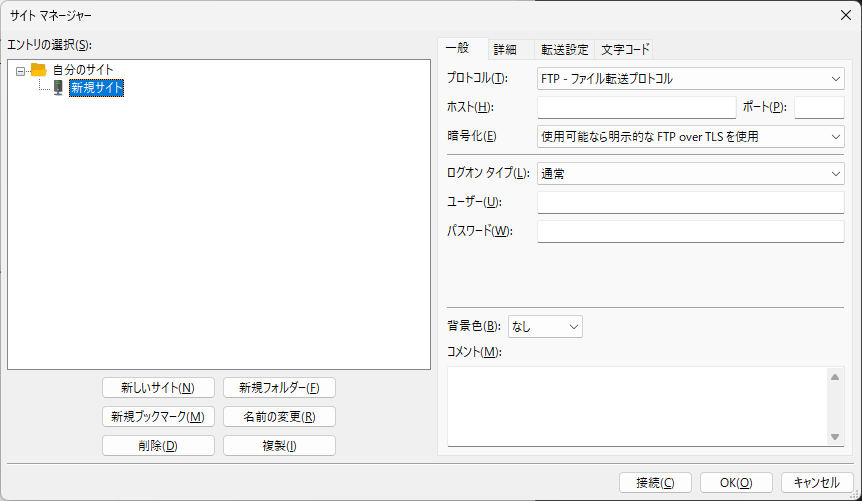Screen dimensions: 862x501
Task: Click the 接続 button
Action: (656, 482)
